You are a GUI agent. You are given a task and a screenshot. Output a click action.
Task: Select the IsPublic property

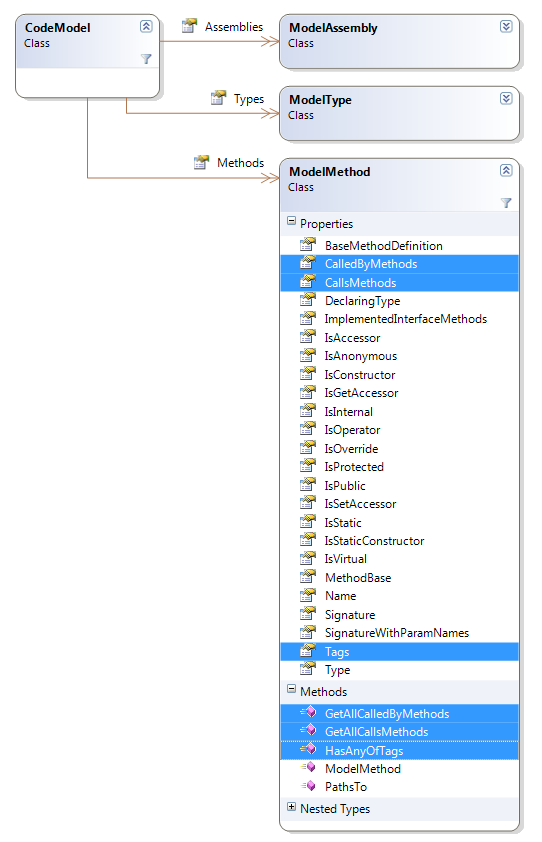coord(399,485)
